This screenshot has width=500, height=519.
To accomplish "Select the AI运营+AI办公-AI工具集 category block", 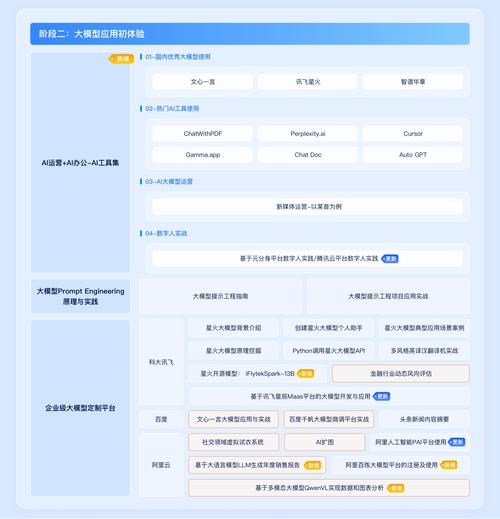I will (x=80, y=163).
